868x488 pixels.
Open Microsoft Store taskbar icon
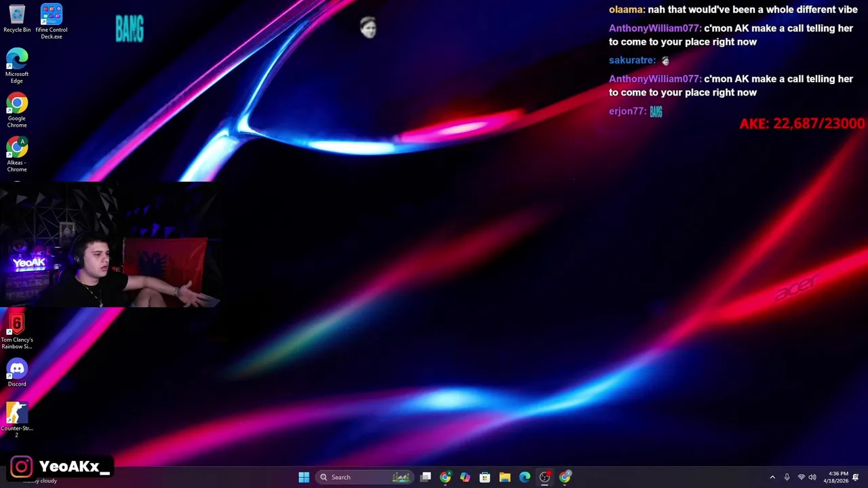coord(485,477)
